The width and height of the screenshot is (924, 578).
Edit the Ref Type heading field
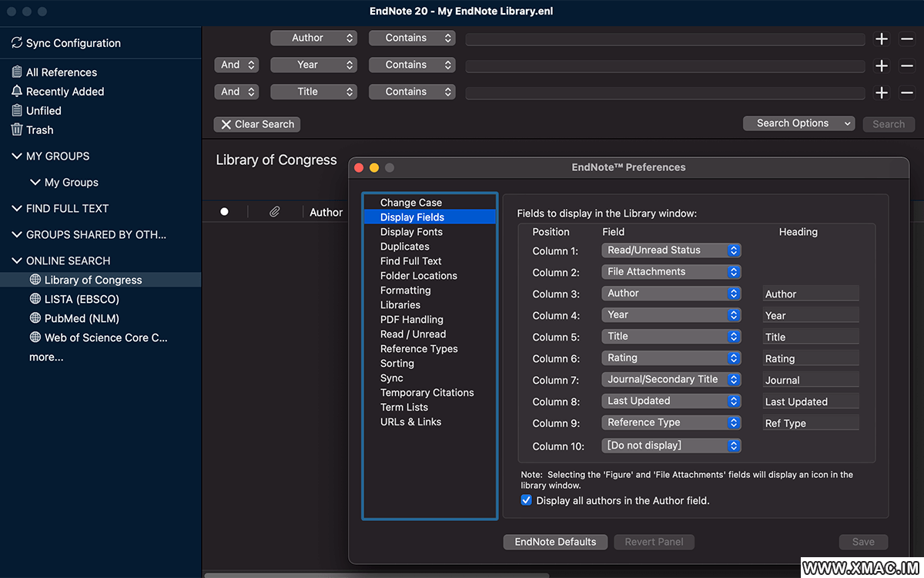[811, 423]
